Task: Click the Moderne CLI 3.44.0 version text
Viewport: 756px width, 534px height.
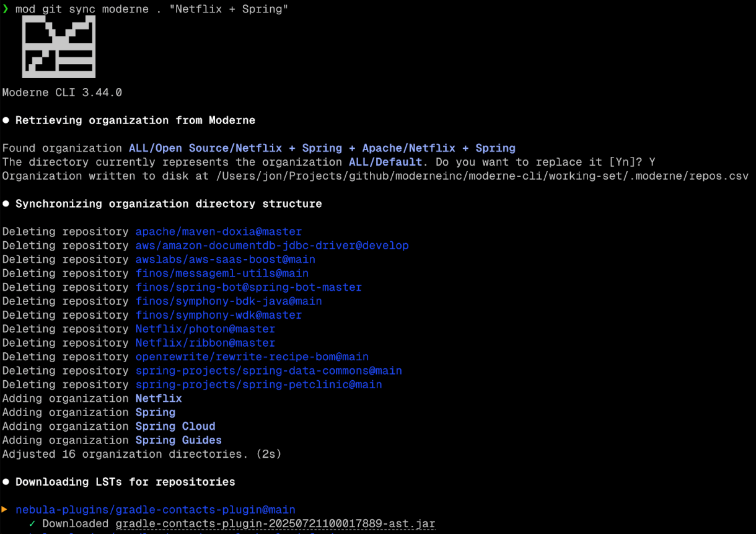Action: click(62, 92)
